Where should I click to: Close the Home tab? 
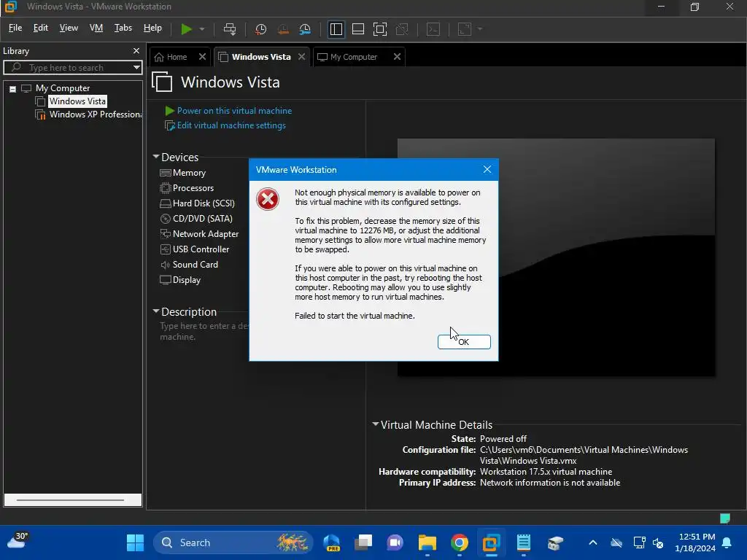(203, 57)
